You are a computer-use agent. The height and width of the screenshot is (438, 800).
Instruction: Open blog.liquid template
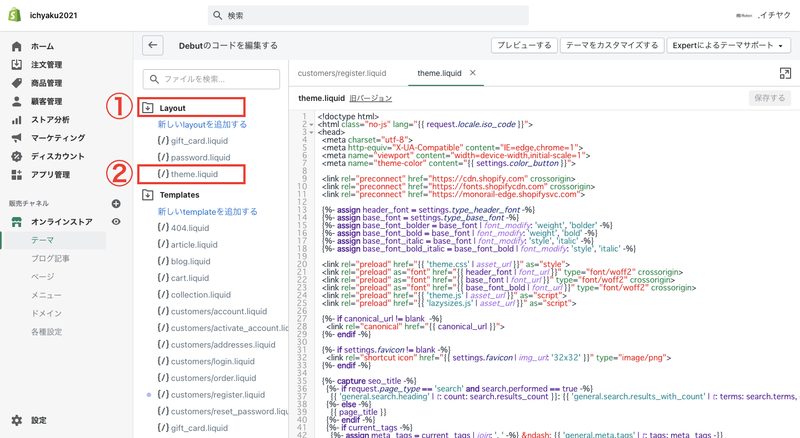coord(190,261)
